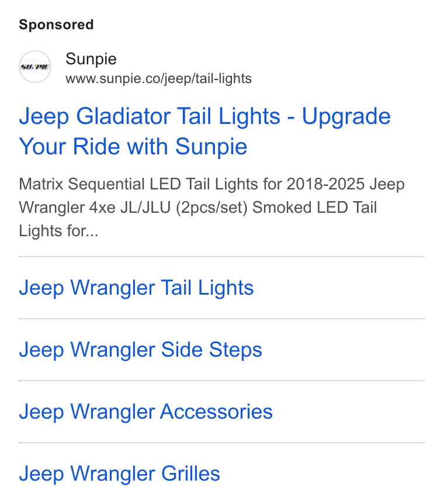This screenshot has height=504, width=444.
Task: Click the Sunpie advertiser name
Action: click(x=91, y=59)
